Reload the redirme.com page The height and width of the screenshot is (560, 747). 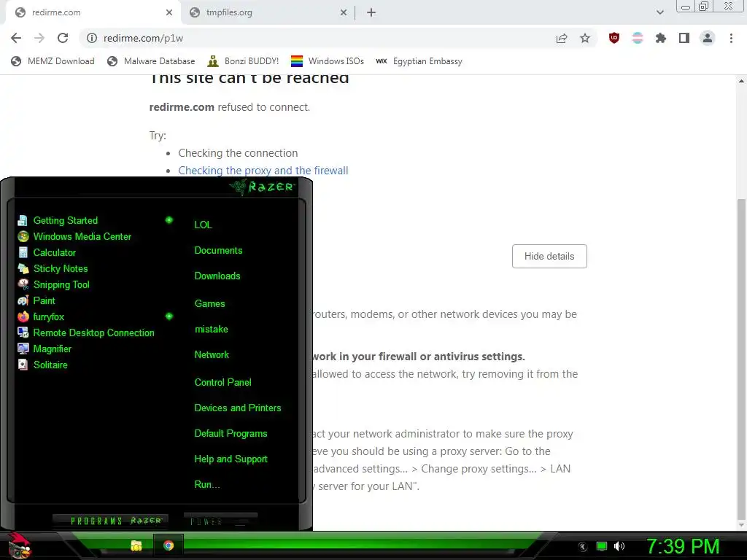click(x=63, y=38)
